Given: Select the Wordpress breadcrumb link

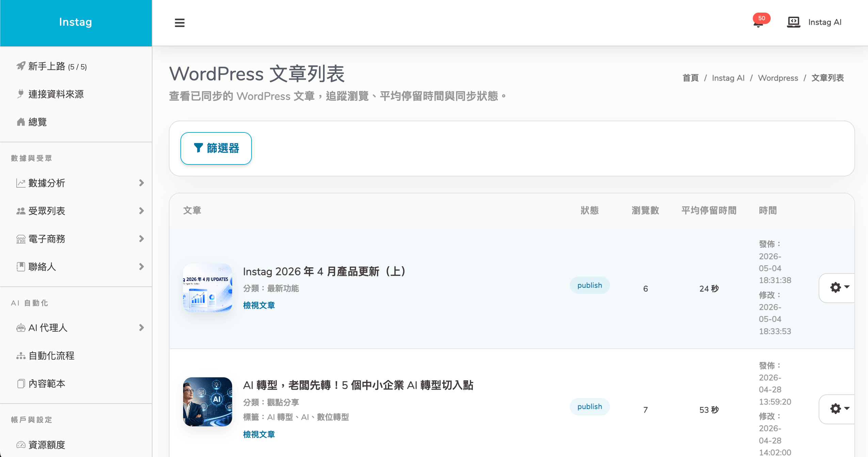Looking at the screenshot, I should click(x=778, y=78).
